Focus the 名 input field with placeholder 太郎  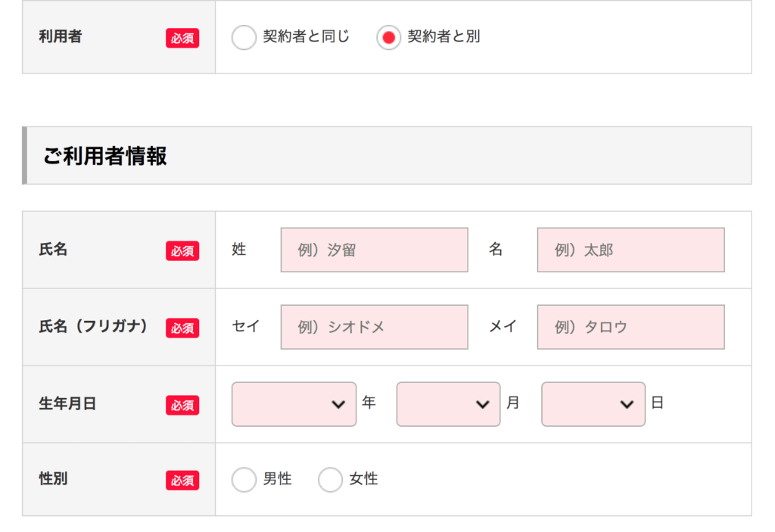click(630, 250)
